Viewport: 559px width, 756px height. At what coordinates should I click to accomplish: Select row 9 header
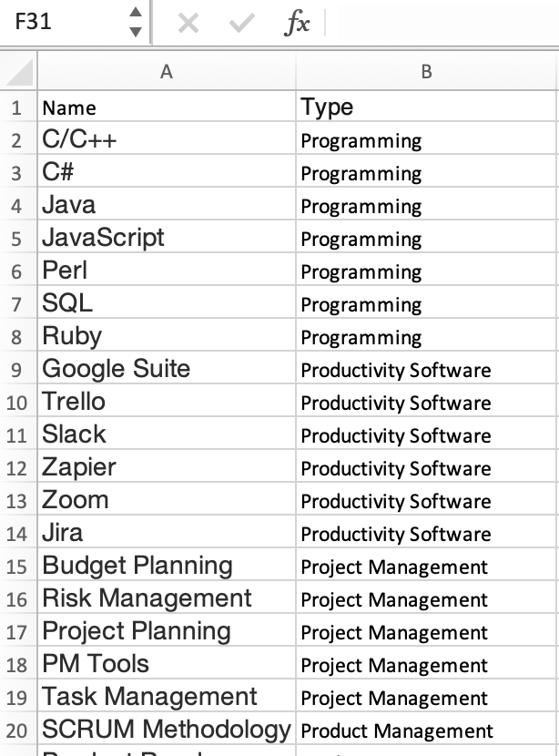tap(17, 369)
